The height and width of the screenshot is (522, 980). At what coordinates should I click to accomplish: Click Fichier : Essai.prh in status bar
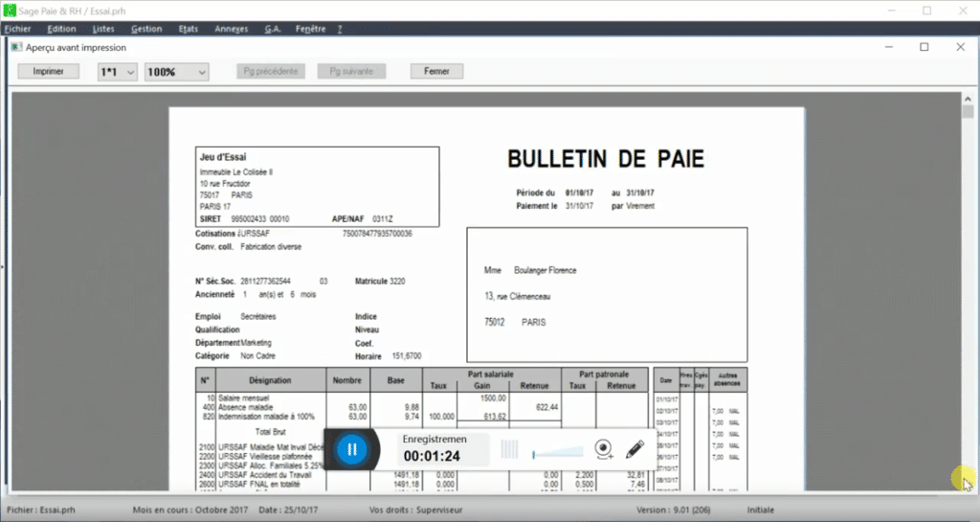[x=40, y=511]
